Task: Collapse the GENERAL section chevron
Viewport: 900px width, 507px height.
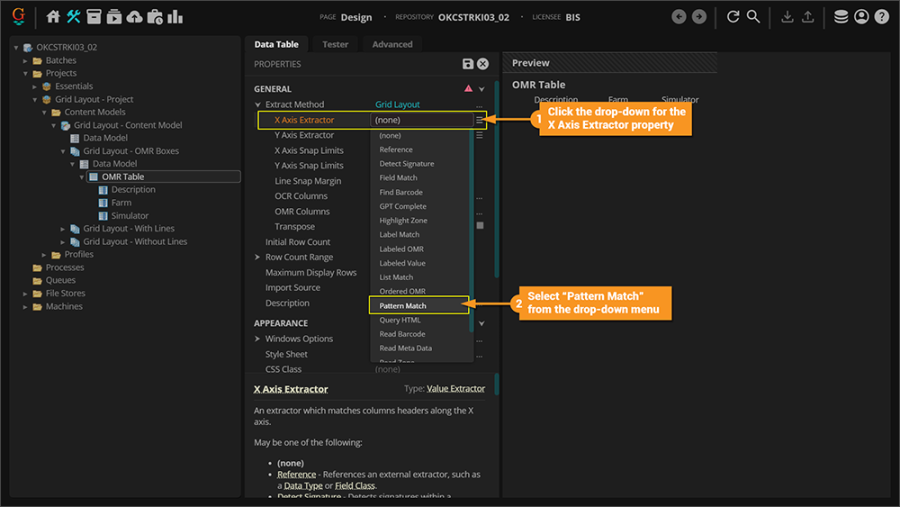Action: point(482,89)
